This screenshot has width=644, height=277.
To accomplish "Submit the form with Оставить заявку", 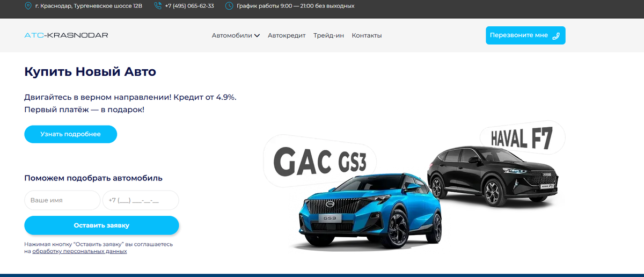I will tap(101, 225).
